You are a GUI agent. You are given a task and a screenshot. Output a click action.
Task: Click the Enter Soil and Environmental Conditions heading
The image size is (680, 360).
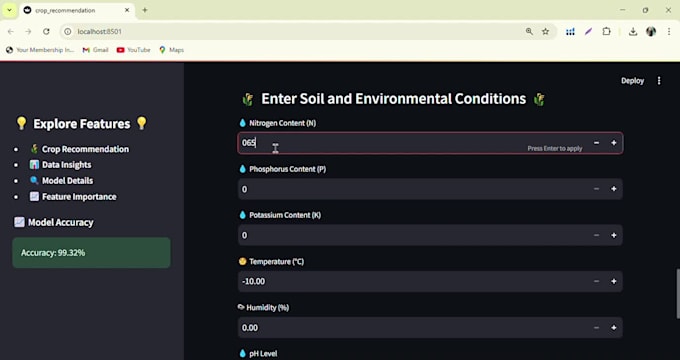tap(393, 99)
